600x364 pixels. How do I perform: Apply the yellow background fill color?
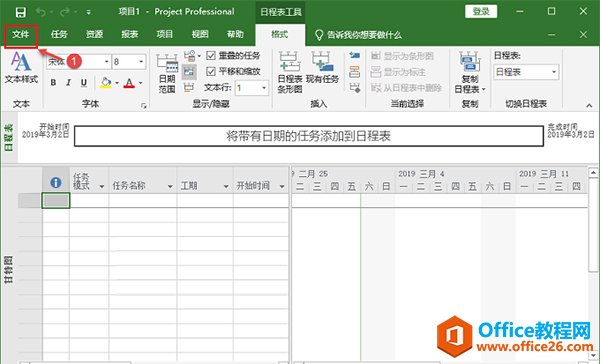106,83
